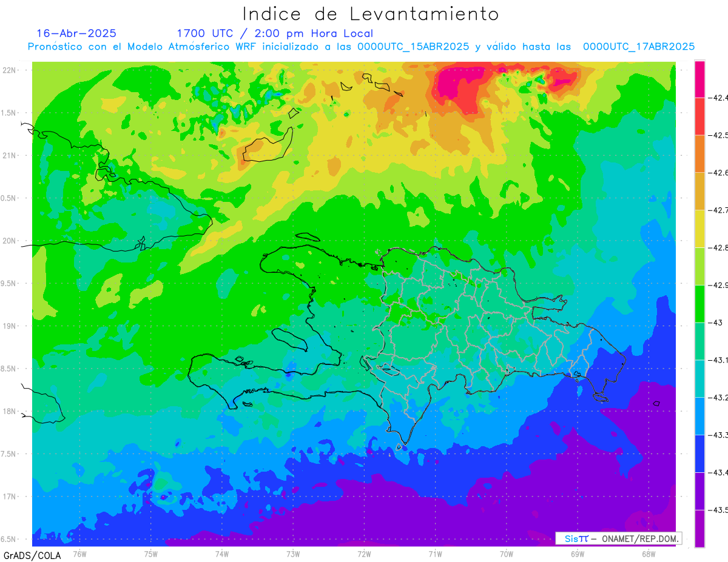This screenshot has width=728, height=562.
Task: Select the date 16-Abr-2025
Action: [x=77, y=33]
